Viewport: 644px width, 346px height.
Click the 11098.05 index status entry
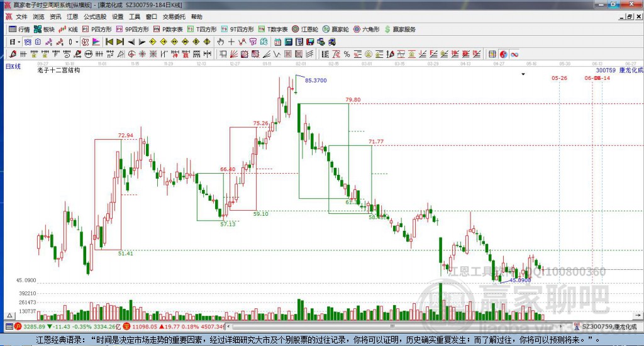[x=145, y=326]
